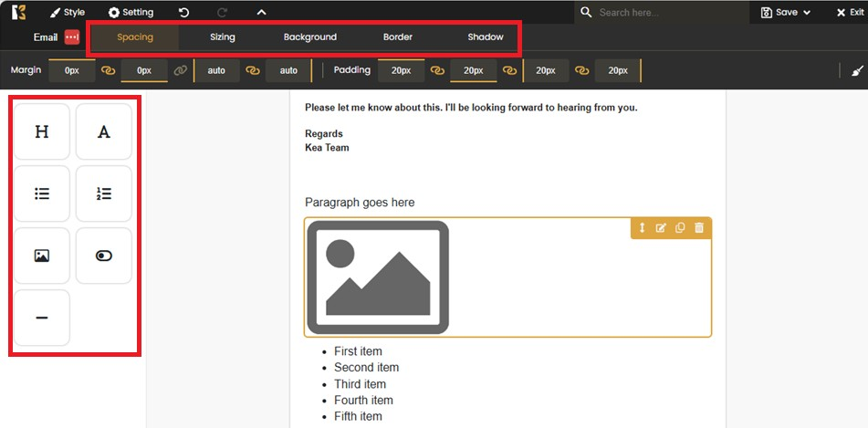
Task: Open the Save dropdown menu
Action: 787,12
